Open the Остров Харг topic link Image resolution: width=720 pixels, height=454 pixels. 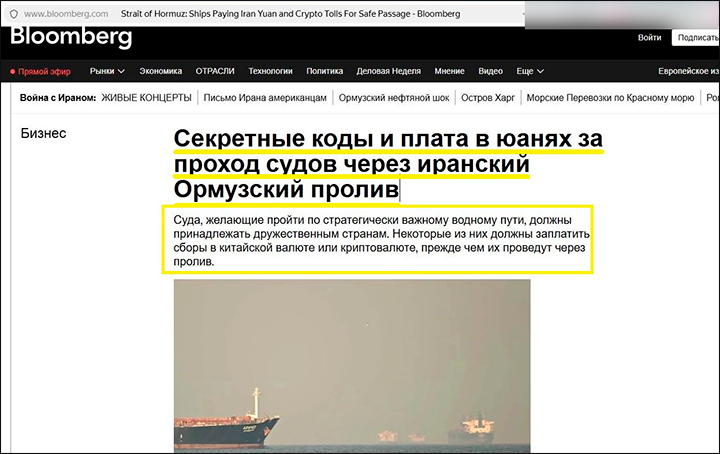(x=492, y=98)
